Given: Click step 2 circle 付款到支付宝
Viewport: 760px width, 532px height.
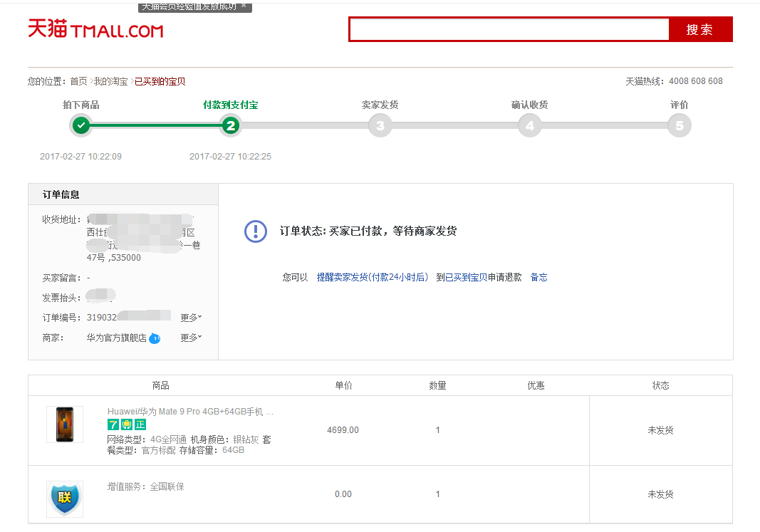Looking at the screenshot, I should pos(231,125).
